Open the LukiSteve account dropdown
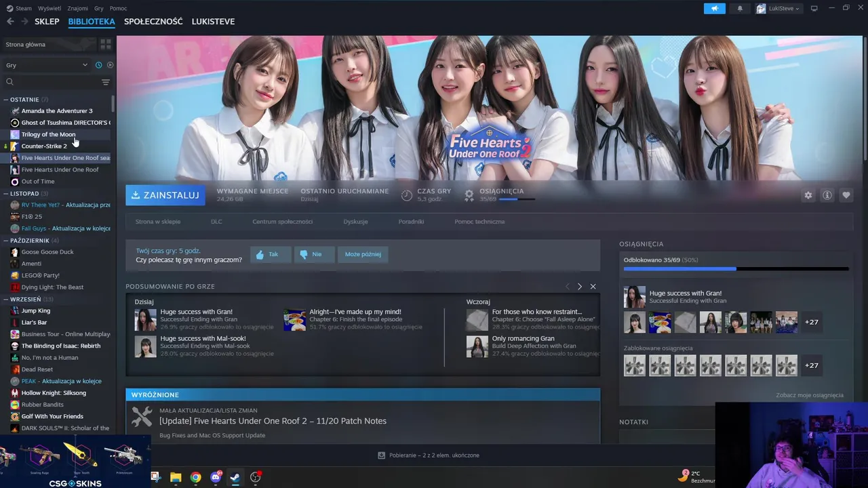This screenshot has height=488, width=868. click(x=778, y=8)
